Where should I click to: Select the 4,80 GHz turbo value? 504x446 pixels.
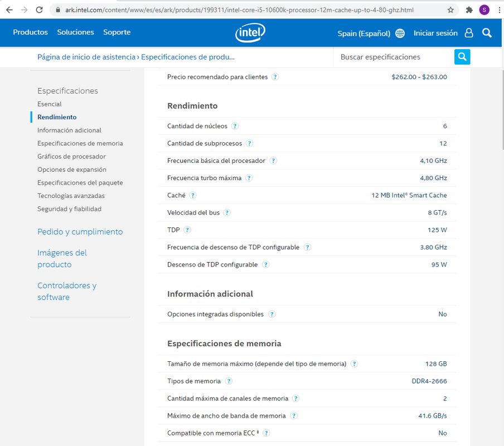pyautogui.click(x=433, y=178)
